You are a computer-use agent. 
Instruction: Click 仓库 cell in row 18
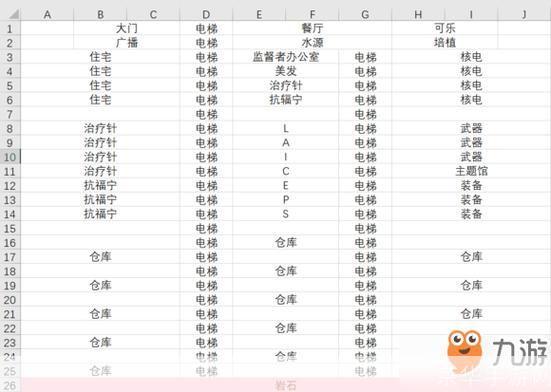[285, 272]
